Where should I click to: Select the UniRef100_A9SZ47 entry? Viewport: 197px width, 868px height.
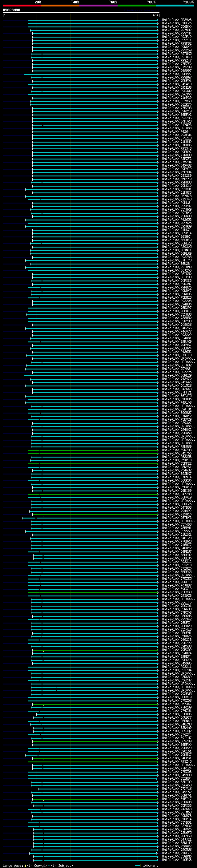click(177, 60)
